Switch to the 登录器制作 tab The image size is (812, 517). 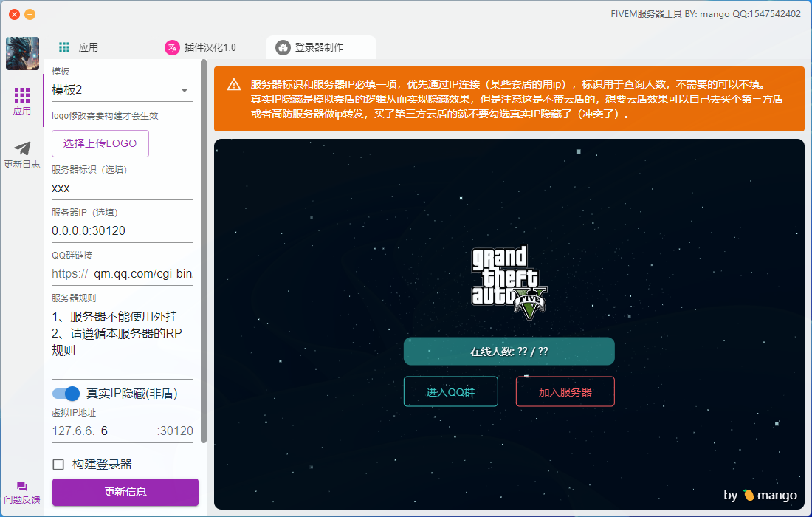coord(320,48)
